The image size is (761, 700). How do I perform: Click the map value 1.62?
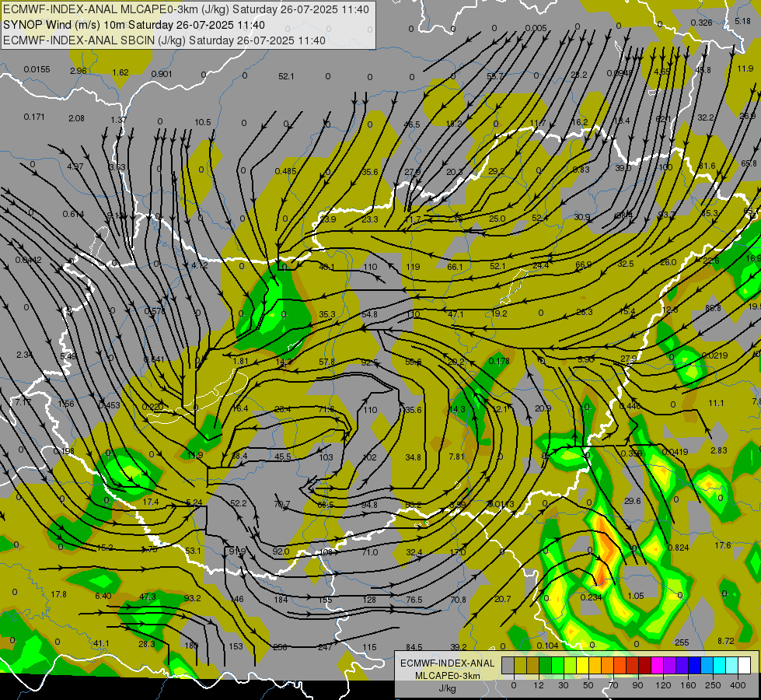pos(120,72)
